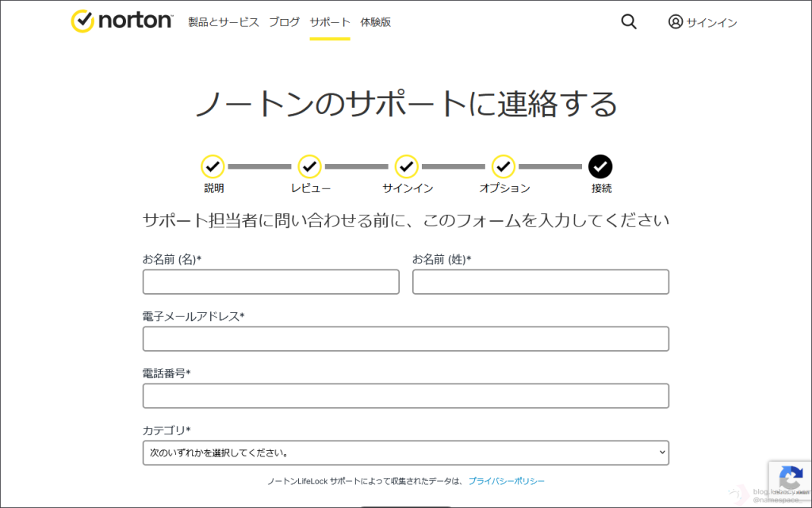Switch to the サポート tab

[330, 22]
